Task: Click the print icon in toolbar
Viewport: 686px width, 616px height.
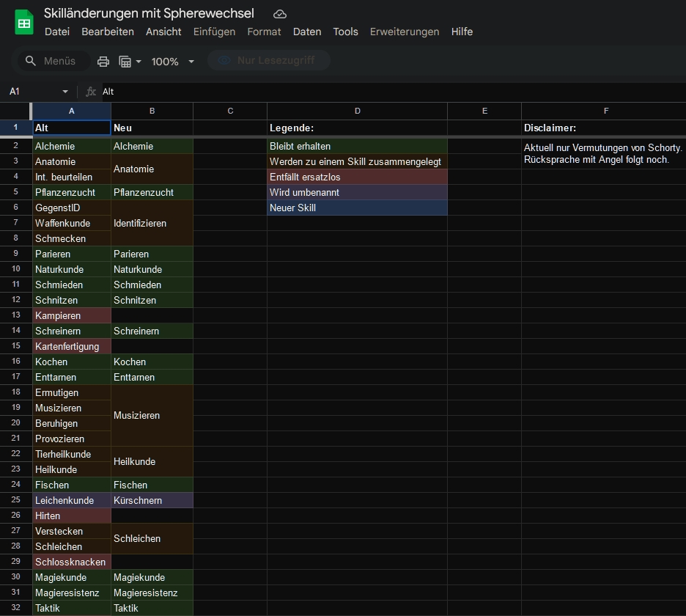Action: 103,62
